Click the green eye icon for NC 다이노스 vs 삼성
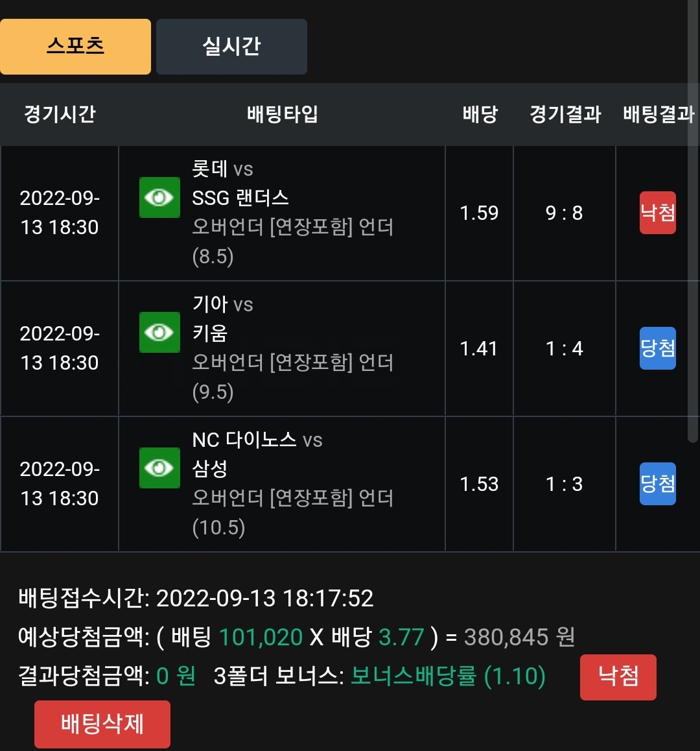Viewport: 700px width, 751px height. click(159, 468)
